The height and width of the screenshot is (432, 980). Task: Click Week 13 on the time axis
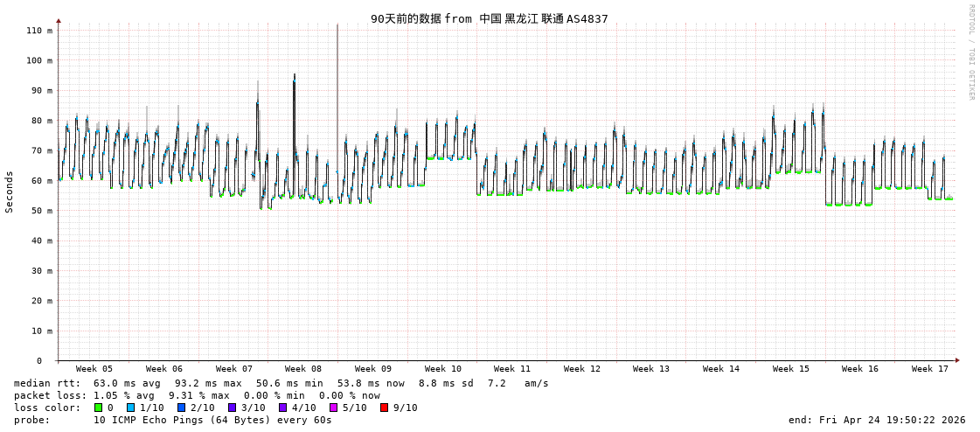[x=651, y=369]
